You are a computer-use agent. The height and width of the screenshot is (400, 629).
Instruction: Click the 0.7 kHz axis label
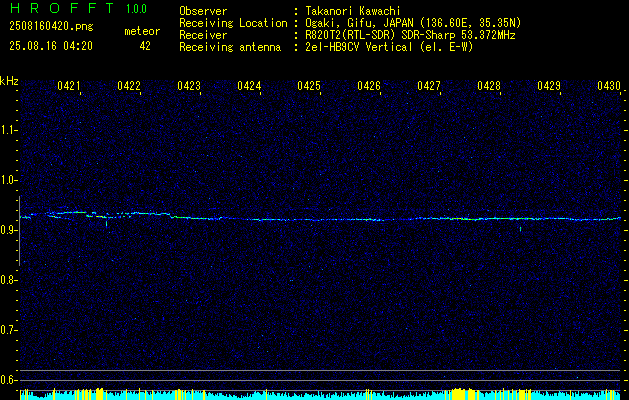(x=8, y=330)
